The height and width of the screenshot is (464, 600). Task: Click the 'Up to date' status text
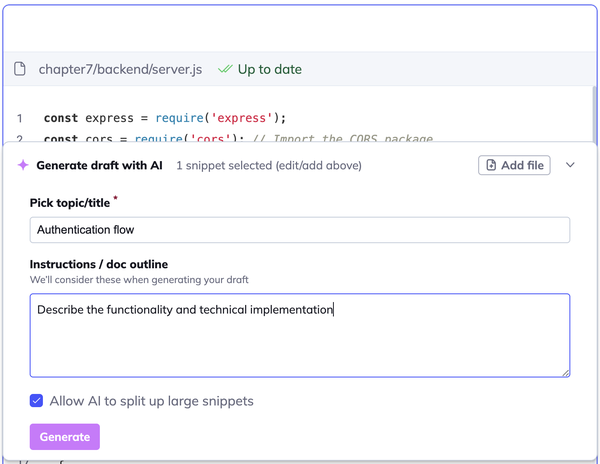(x=269, y=69)
